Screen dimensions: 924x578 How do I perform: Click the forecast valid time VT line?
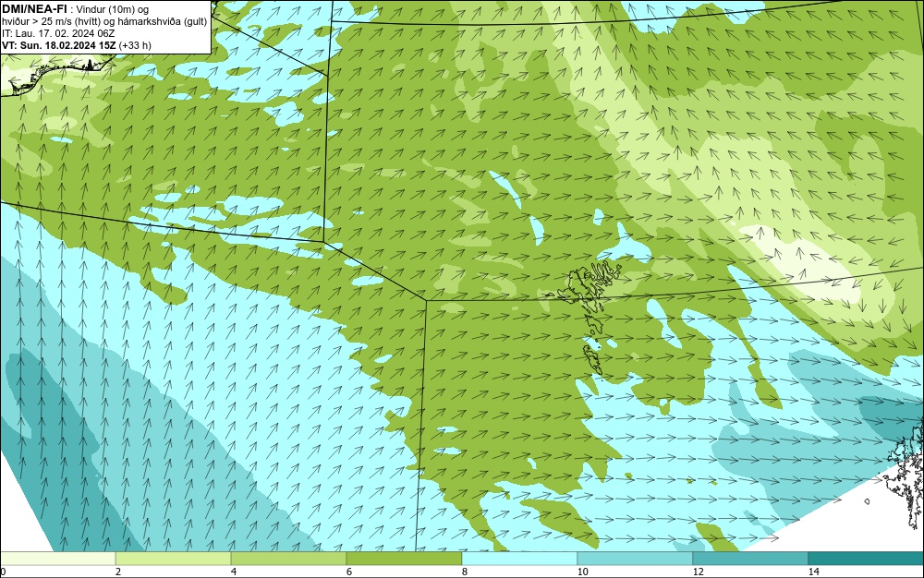click(x=76, y=45)
